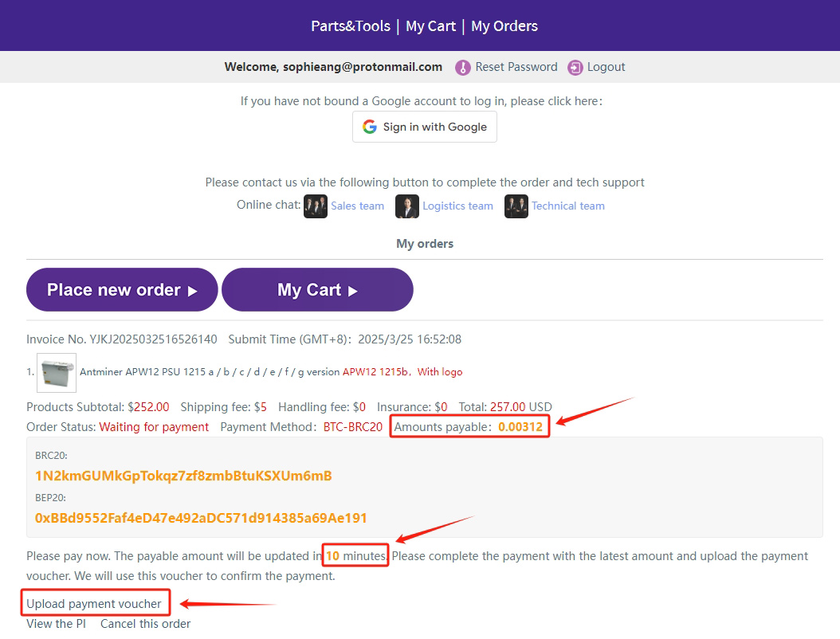Click Upload payment voucher link

point(94,604)
